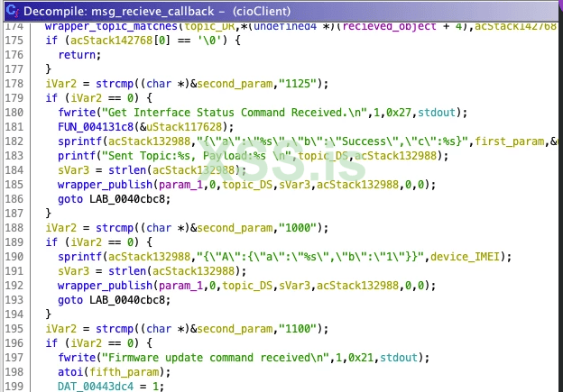The height and width of the screenshot is (392, 563).
Task: Click the 'Decompile: msg_recieve_callback' title text
Action: pyautogui.click(x=118, y=12)
